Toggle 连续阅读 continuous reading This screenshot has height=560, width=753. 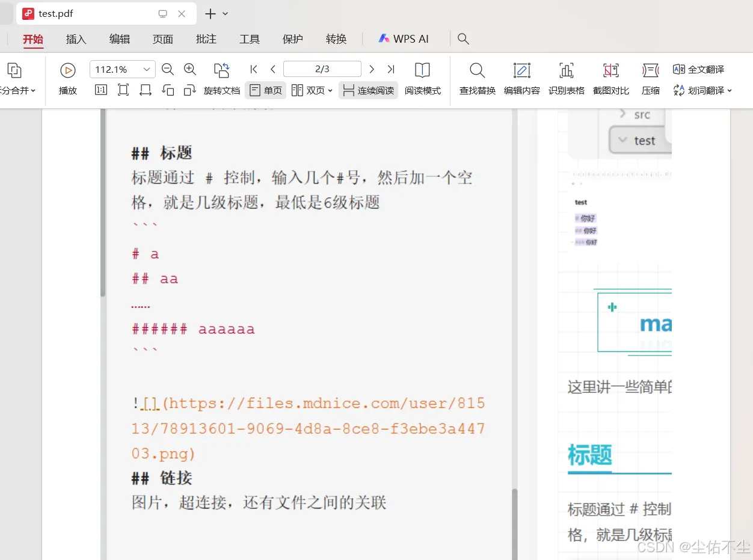368,90
